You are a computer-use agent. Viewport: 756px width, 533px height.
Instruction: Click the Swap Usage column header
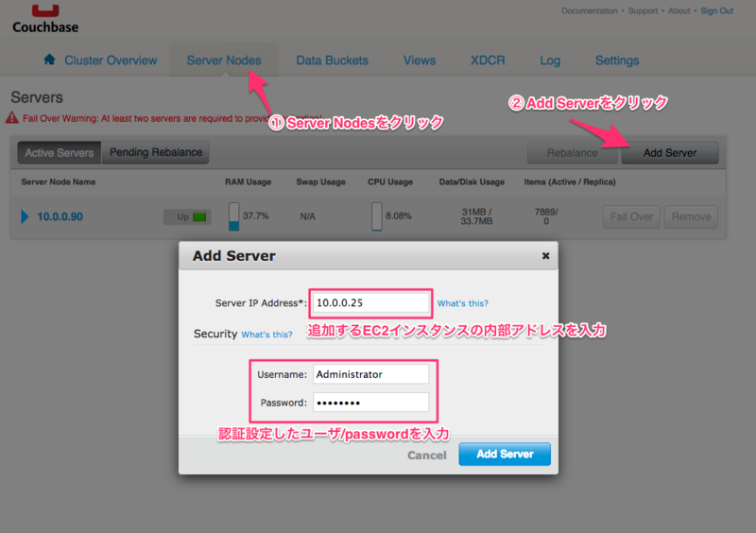[x=320, y=181]
